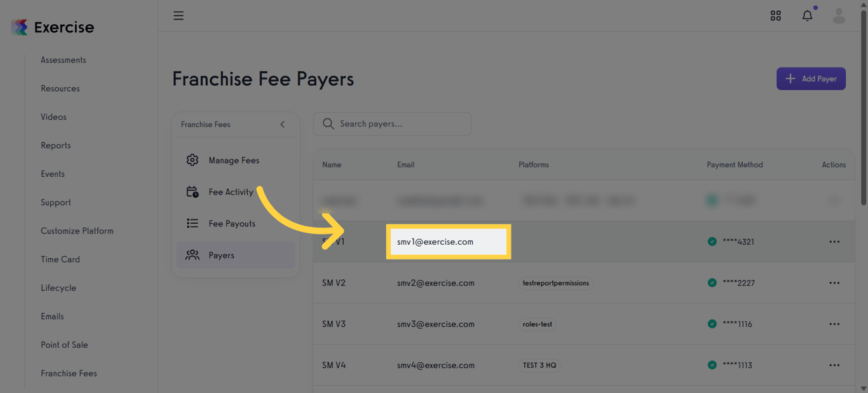The width and height of the screenshot is (868, 393).
Task: Toggle the verified checkmark on SM V2 row
Action: (712, 282)
